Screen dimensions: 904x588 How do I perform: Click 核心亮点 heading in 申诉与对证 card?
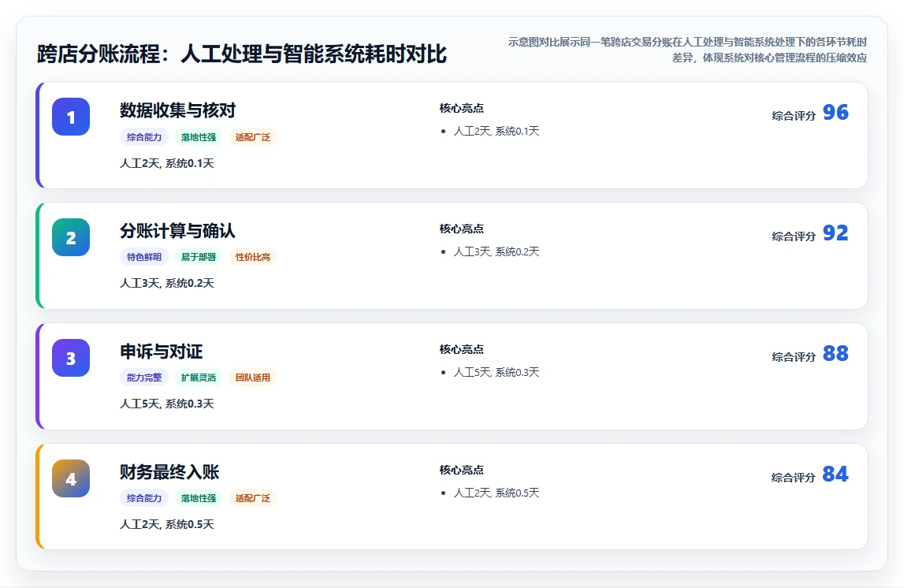point(462,349)
